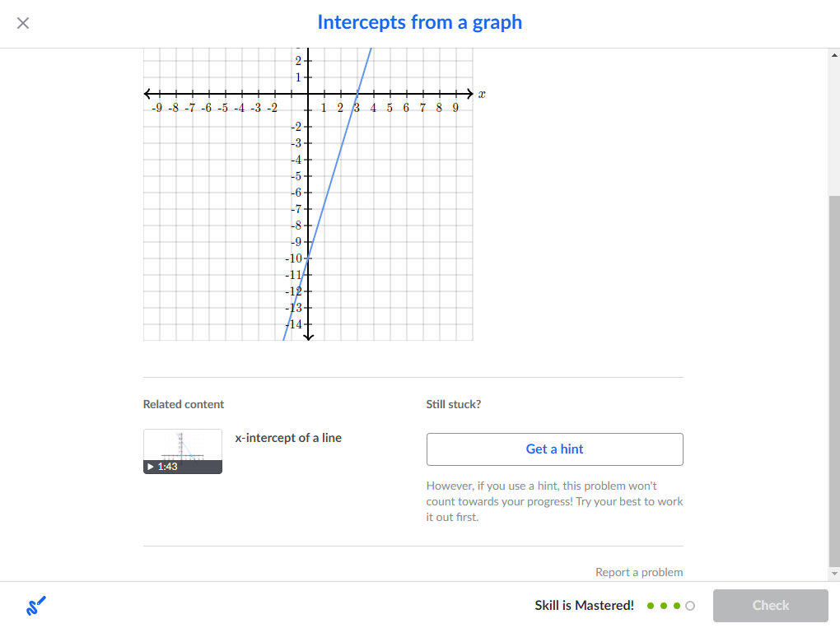
Task: Click the line's y-intercept at -10
Action: pyautogui.click(x=308, y=258)
